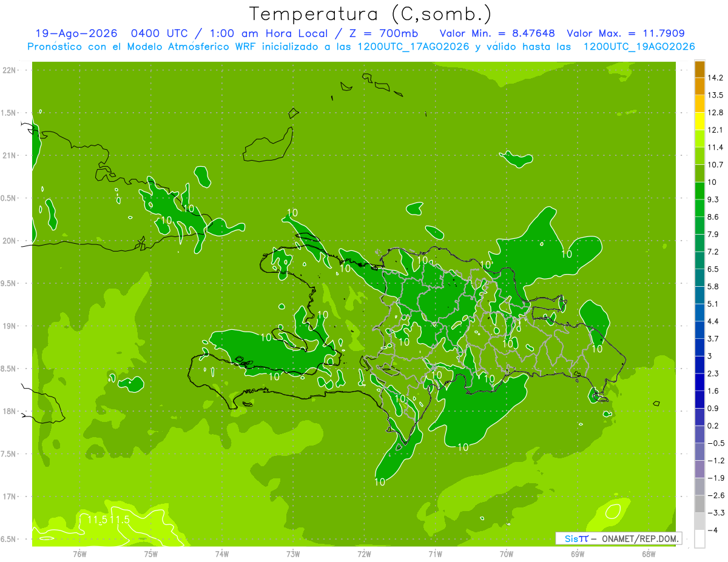The image size is (728, 562).
Task: Click the "8.6" color scale value
Action: click(713, 217)
